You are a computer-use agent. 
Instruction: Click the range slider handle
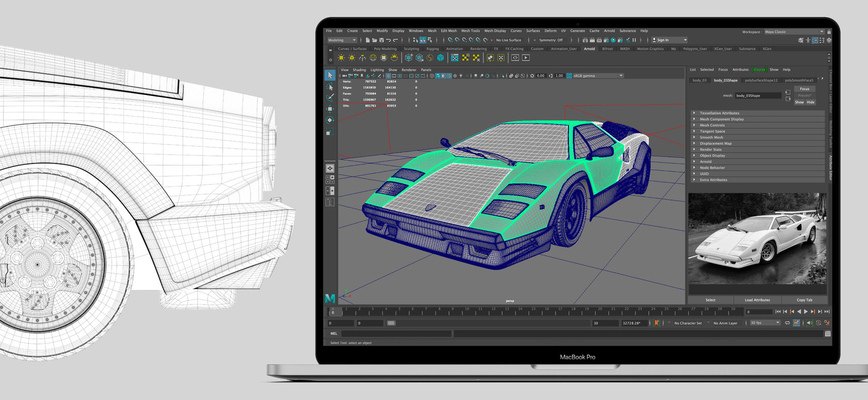[391, 323]
